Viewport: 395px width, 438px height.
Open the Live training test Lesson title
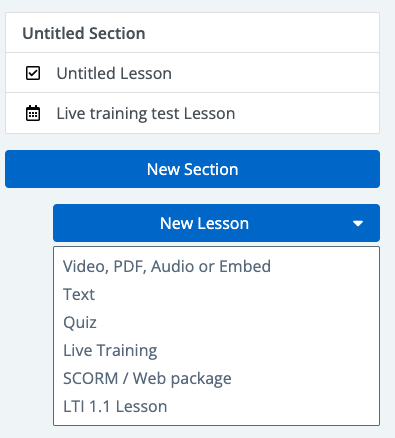[x=146, y=113]
